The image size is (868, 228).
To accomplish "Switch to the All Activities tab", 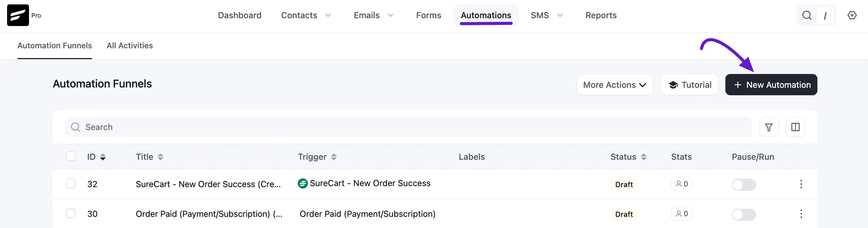I will [x=130, y=46].
